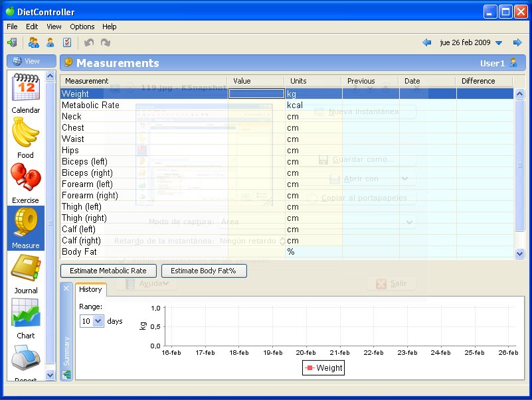
Task: Select the Hips measurement row
Action: (x=287, y=150)
